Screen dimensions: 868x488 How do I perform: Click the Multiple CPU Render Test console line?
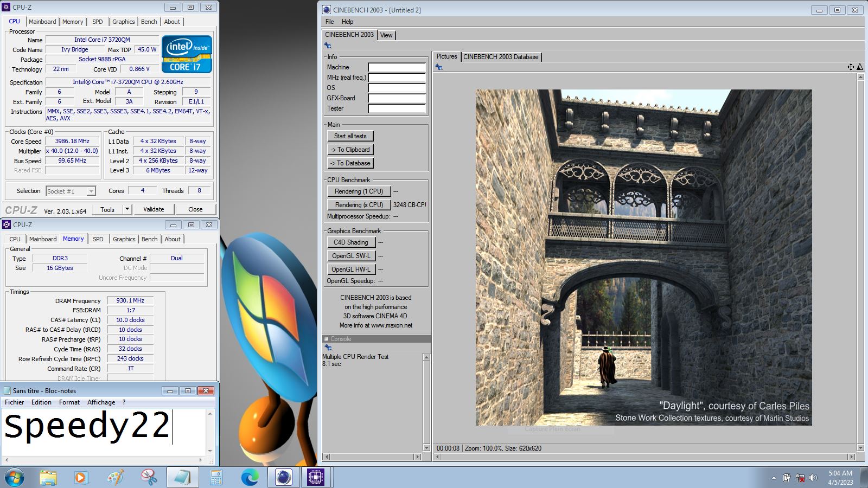click(355, 357)
